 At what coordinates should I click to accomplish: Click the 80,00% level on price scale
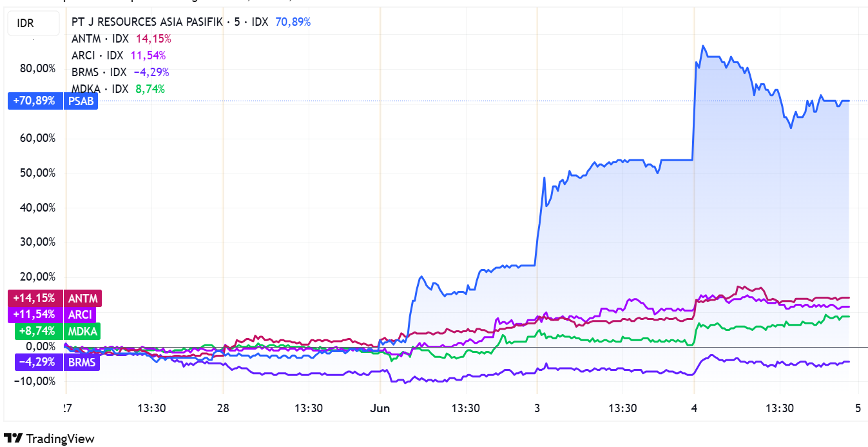(x=38, y=68)
